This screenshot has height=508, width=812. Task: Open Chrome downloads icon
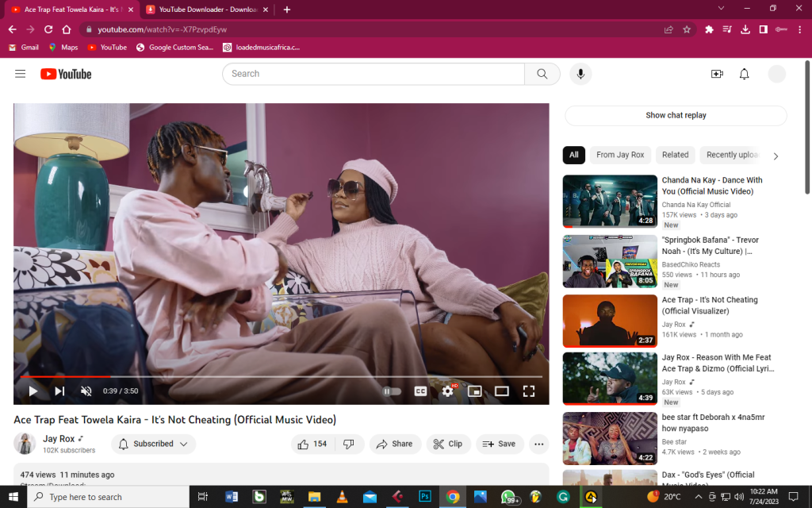[x=745, y=29]
